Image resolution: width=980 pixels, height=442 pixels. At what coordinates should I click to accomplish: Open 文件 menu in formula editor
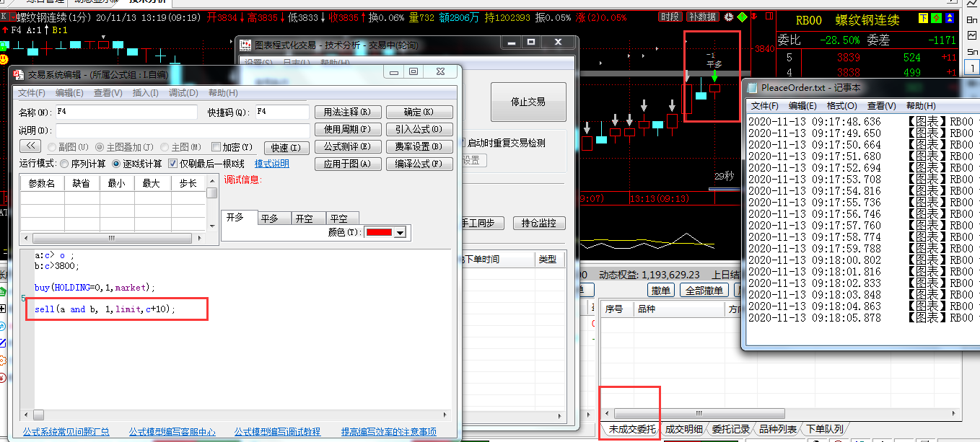coord(32,93)
